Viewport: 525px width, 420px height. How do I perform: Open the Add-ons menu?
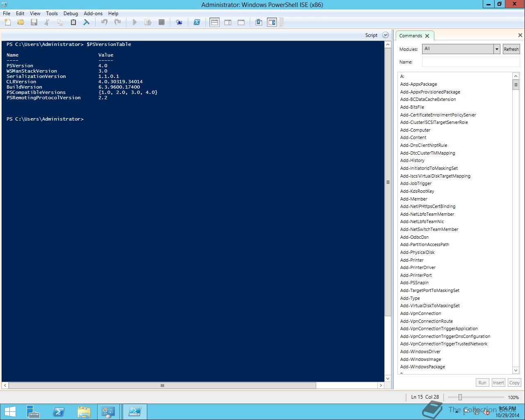[x=93, y=14]
